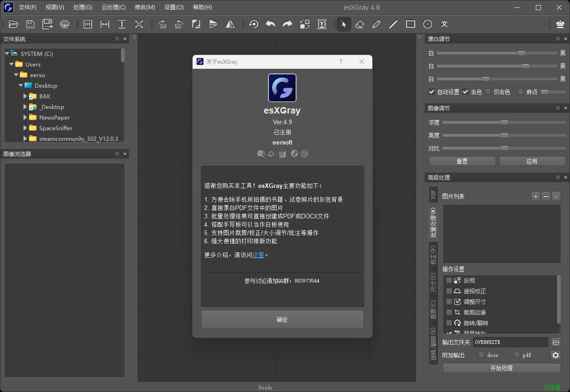Remove image from list with minus button
This screenshot has width=570, height=392.
click(x=546, y=196)
